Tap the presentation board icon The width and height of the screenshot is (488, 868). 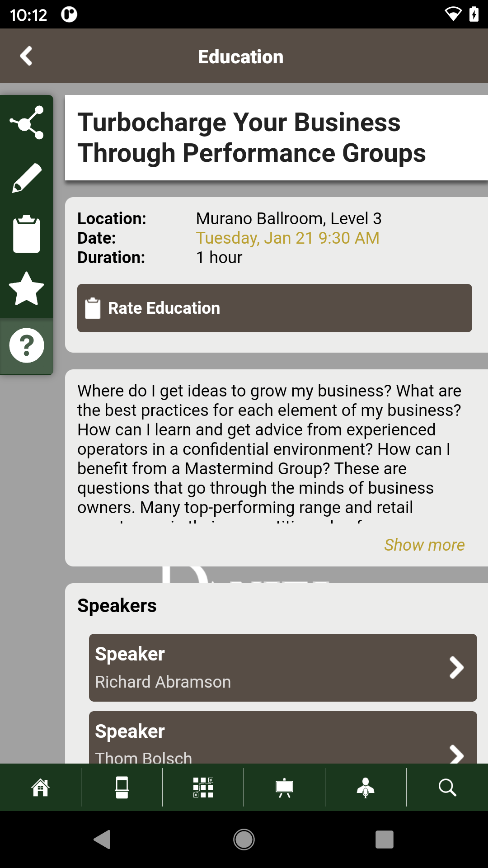pyautogui.click(x=285, y=788)
